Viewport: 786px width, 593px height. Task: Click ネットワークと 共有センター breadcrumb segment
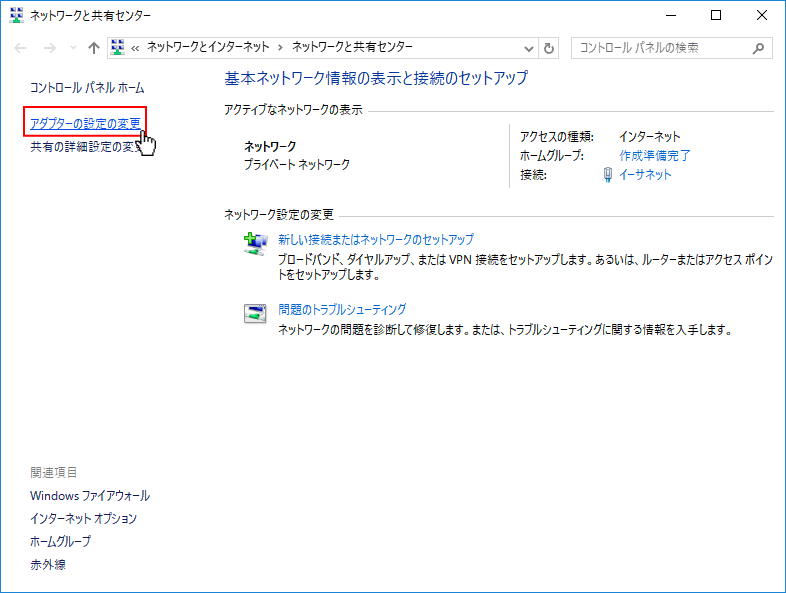[352, 47]
